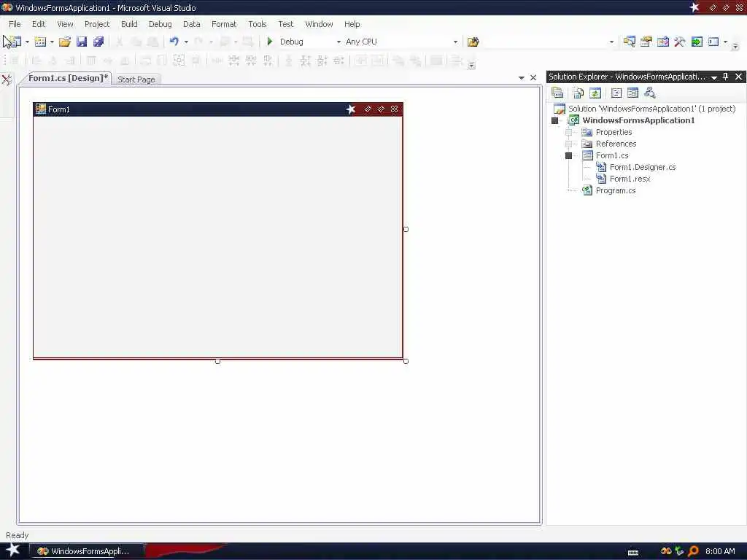Open the Format menu
The width and height of the screenshot is (747, 560).
[x=224, y=24]
